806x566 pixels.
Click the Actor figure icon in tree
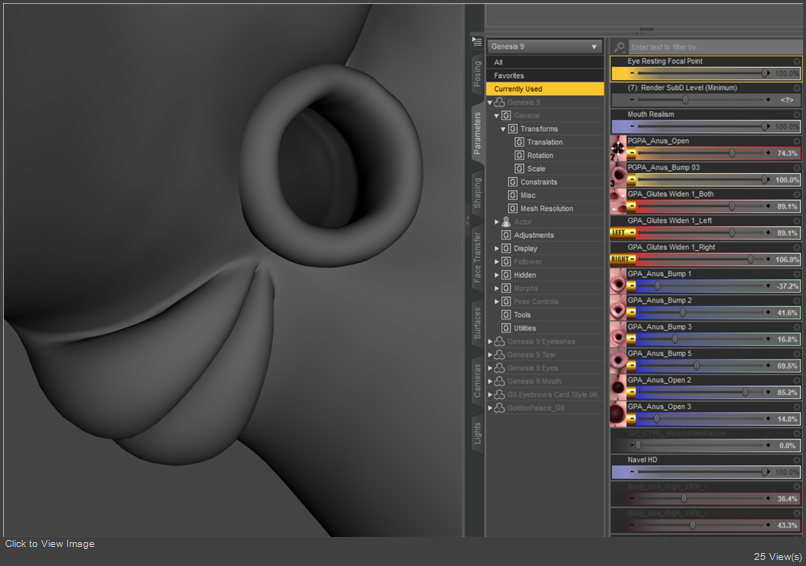[x=506, y=222]
